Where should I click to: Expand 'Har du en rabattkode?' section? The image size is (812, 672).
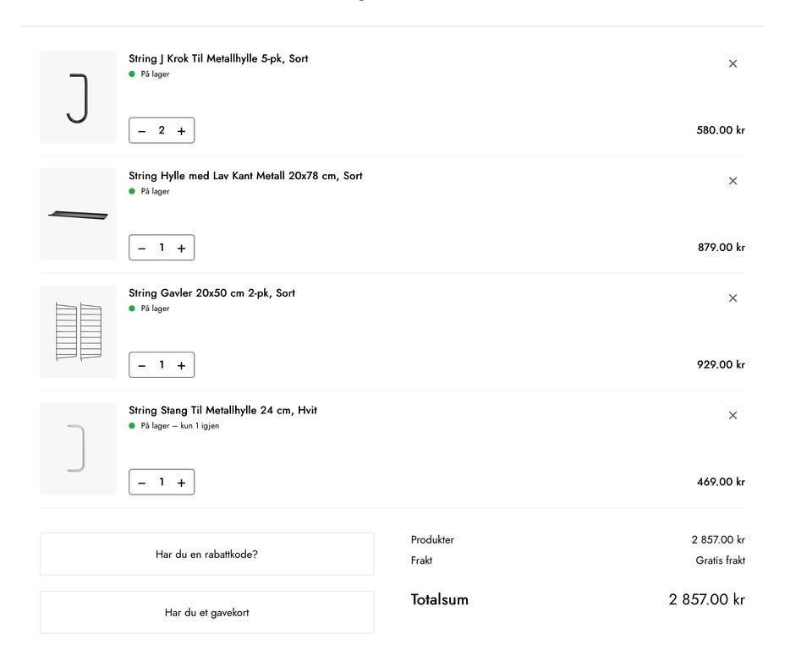206,555
